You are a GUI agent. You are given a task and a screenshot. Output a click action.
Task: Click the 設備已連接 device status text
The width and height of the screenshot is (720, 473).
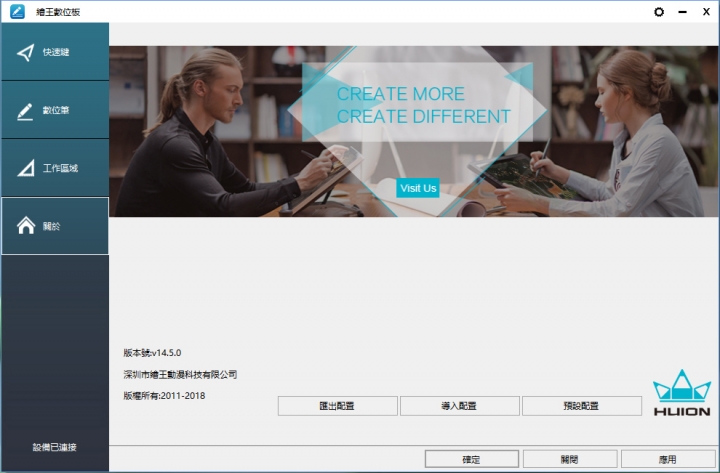55,447
